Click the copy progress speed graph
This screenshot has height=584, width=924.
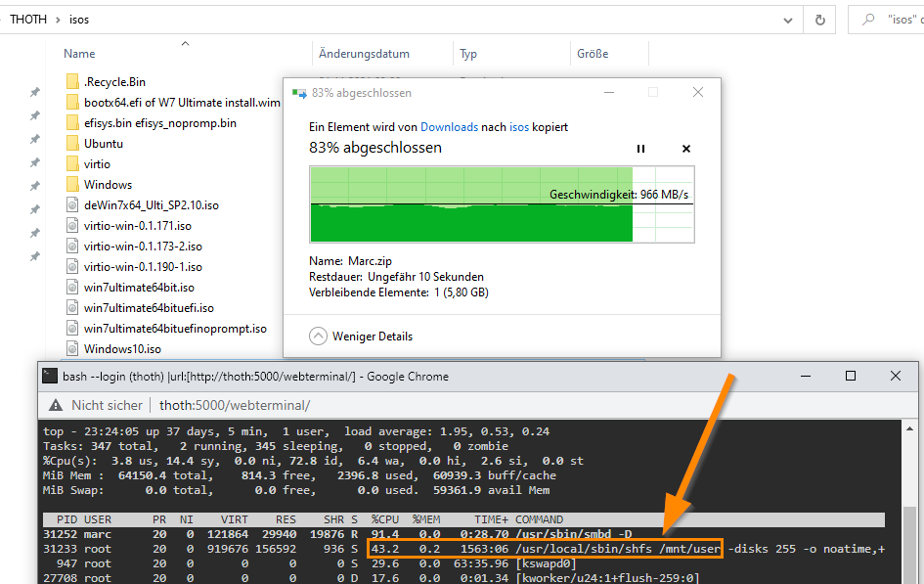pyautogui.click(x=502, y=204)
